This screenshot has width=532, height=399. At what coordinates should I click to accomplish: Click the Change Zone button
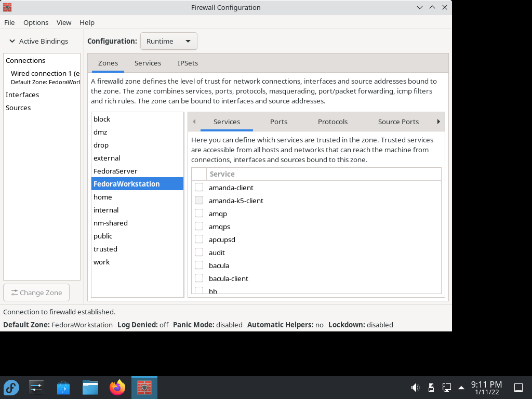(36, 292)
